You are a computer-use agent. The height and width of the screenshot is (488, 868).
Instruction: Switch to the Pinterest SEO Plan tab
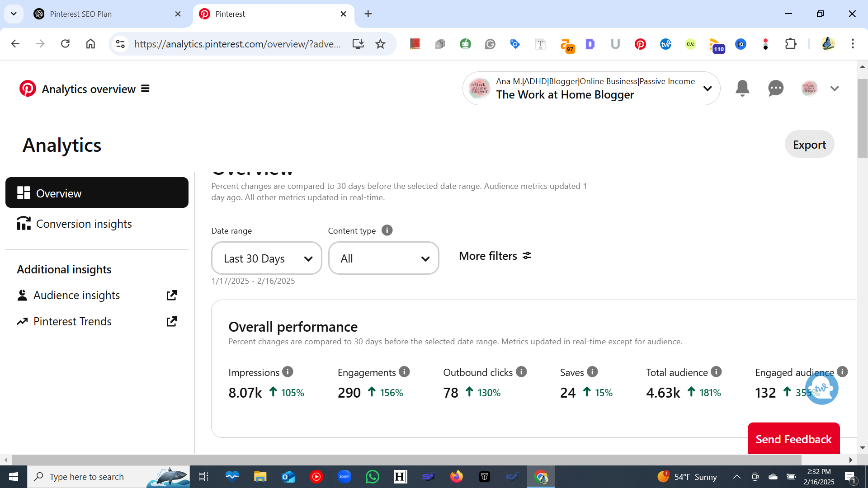point(81,14)
